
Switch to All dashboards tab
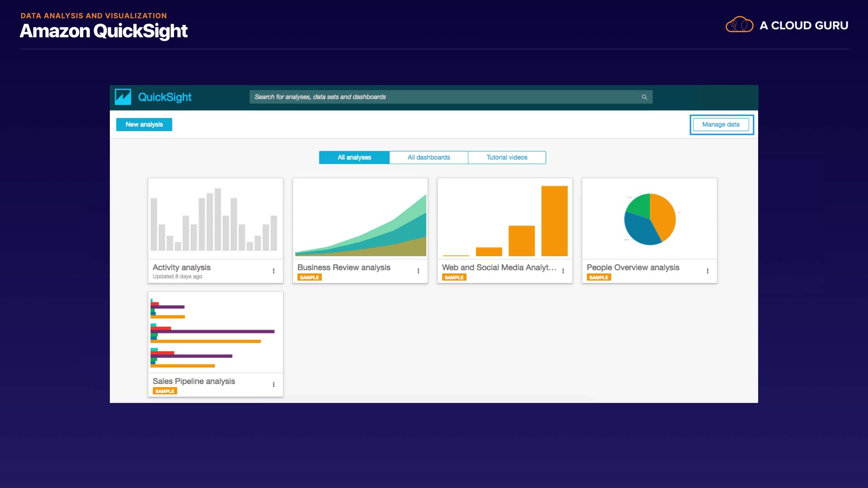coord(429,157)
